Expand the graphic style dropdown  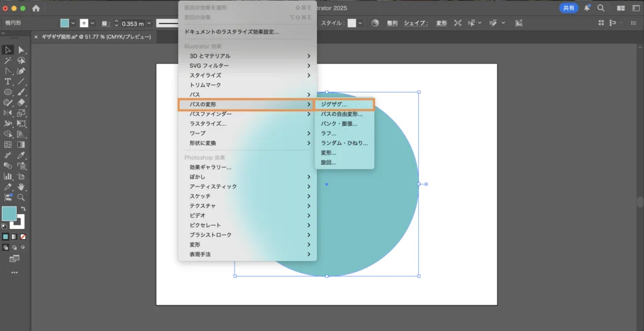click(x=361, y=23)
